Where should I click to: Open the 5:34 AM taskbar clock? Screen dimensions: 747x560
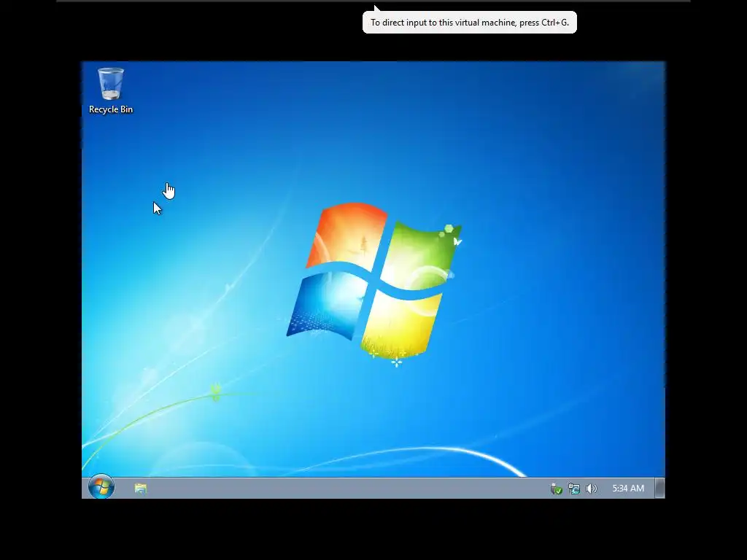(x=628, y=489)
